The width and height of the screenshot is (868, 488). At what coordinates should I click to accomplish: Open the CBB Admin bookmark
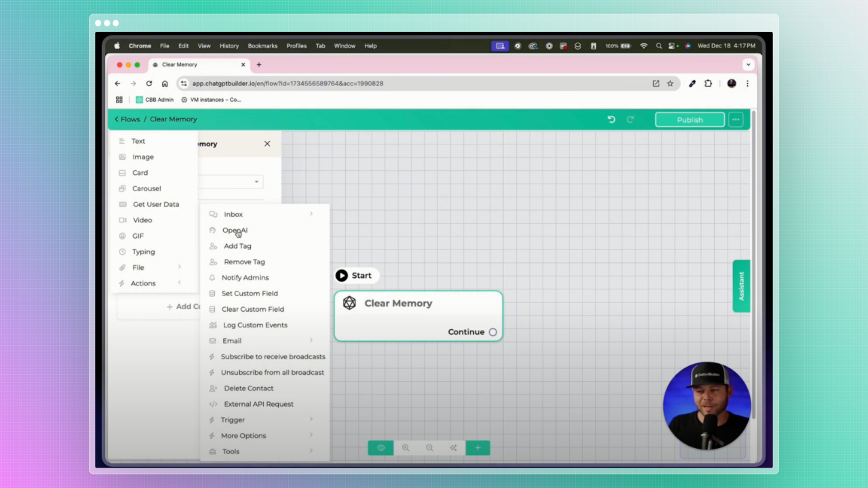pyautogui.click(x=155, y=100)
